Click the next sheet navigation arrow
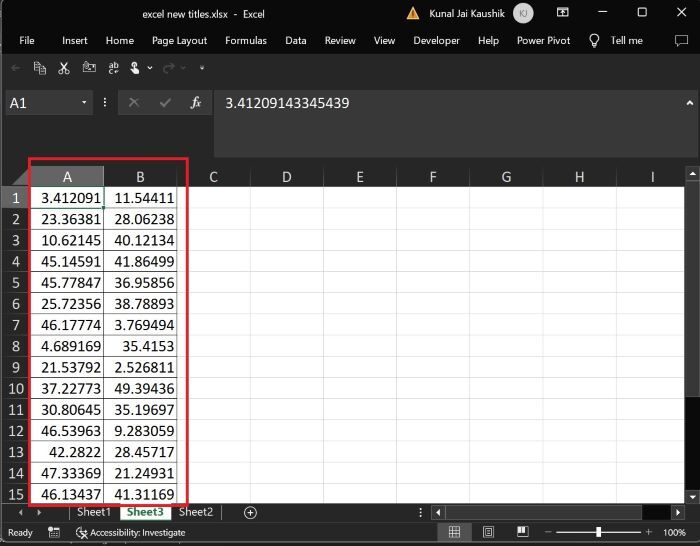The width and height of the screenshot is (700, 546). coord(39,513)
